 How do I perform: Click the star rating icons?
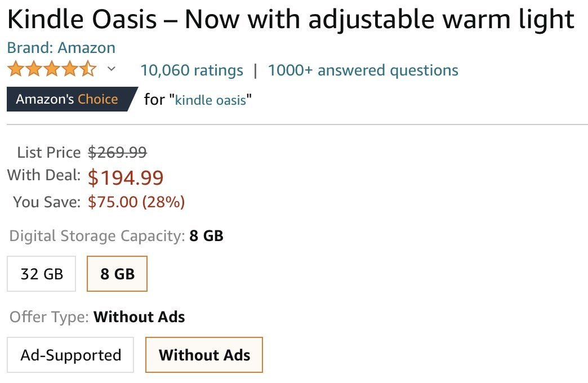(52, 70)
